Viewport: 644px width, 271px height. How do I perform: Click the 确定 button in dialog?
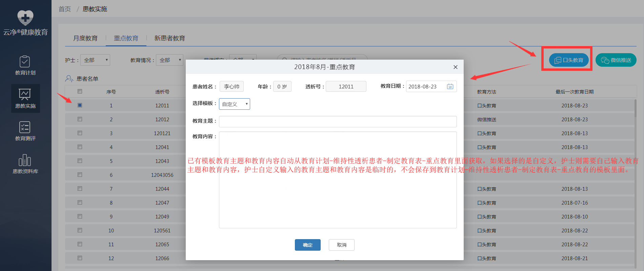[x=307, y=245]
